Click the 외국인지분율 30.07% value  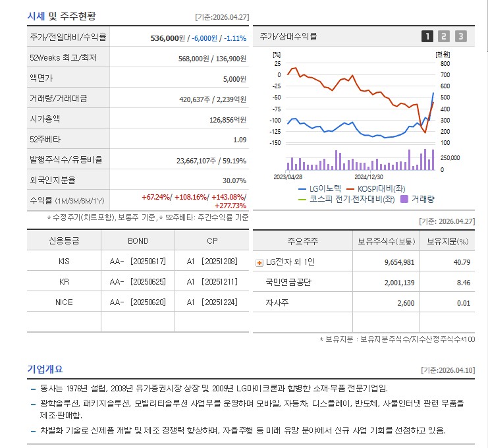[x=234, y=181]
